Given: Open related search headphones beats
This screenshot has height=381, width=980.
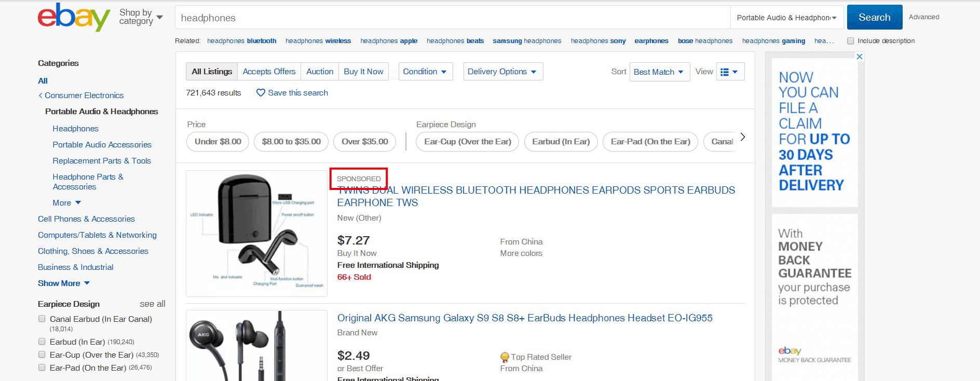Looking at the screenshot, I should click(x=455, y=41).
